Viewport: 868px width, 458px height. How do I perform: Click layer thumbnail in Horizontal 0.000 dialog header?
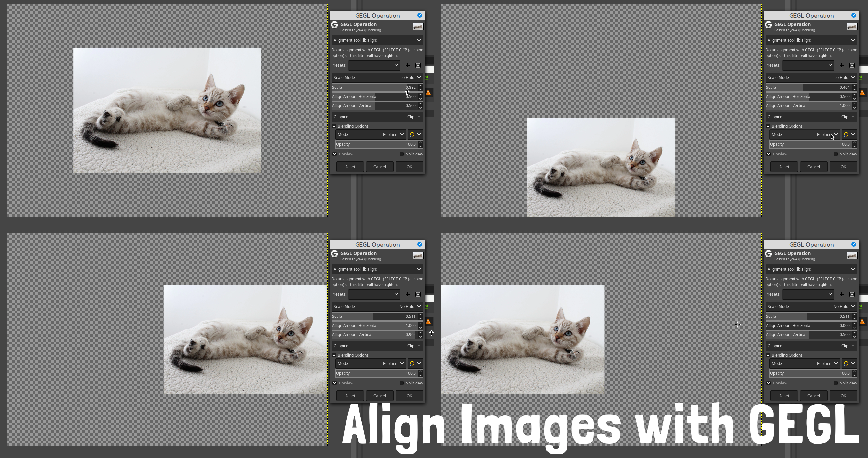(852, 255)
